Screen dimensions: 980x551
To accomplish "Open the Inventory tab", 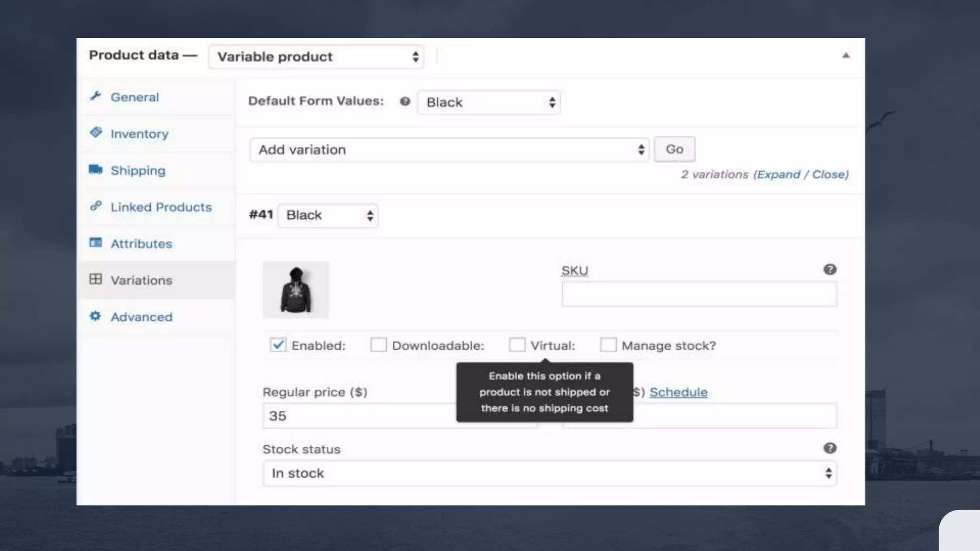I will click(139, 134).
